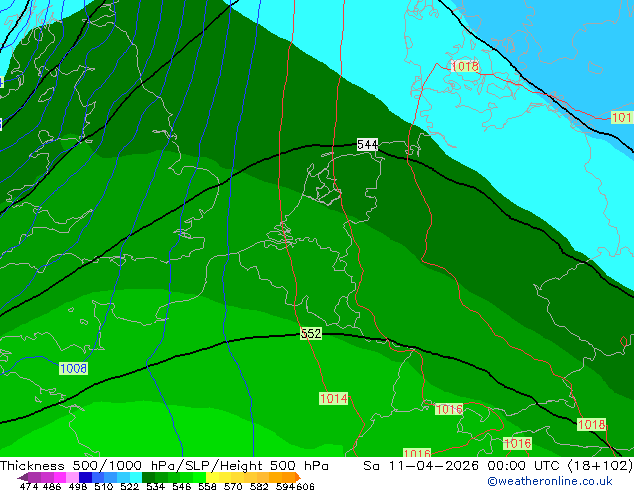Image resolution: width=634 pixels, height=490 pixels.
Task: Open the weatheronline.co.uk copyright link
Action: coord(550,481)
